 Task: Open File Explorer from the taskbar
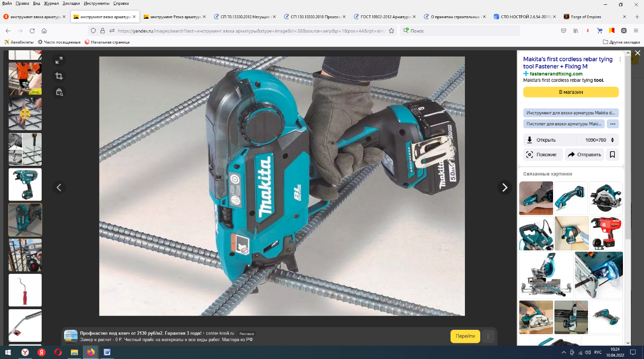tap(74, 352)
